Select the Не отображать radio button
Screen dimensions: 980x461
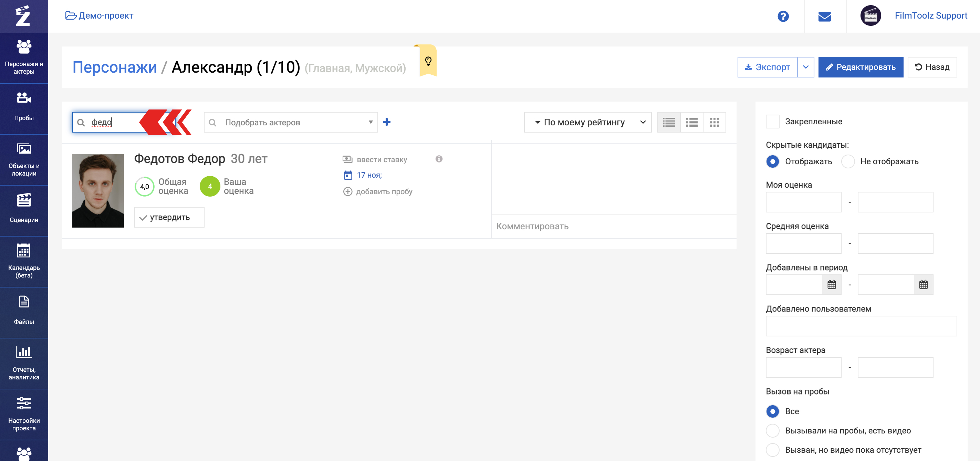click(848, 161)
